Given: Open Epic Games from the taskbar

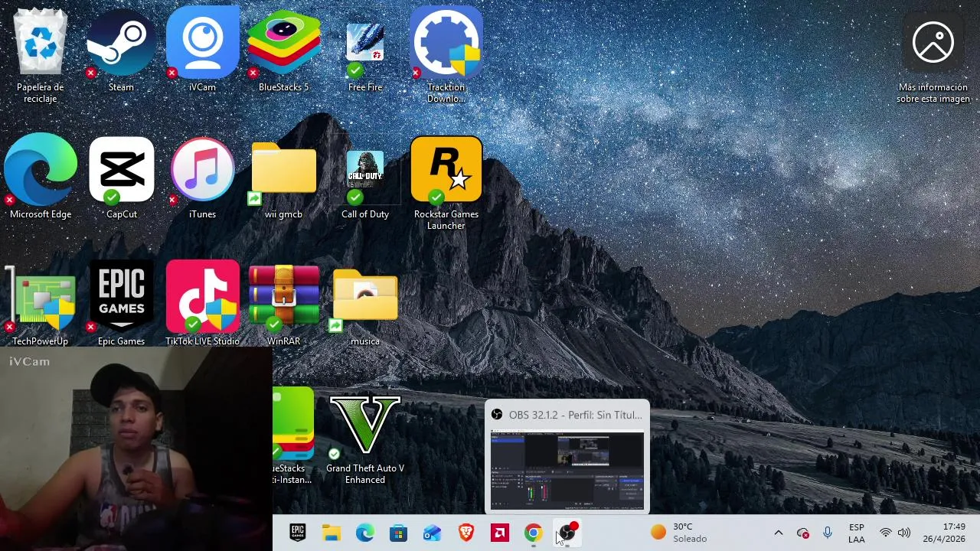Looking at the screenshot, I should pyautogui.click(x=298, y=533).
